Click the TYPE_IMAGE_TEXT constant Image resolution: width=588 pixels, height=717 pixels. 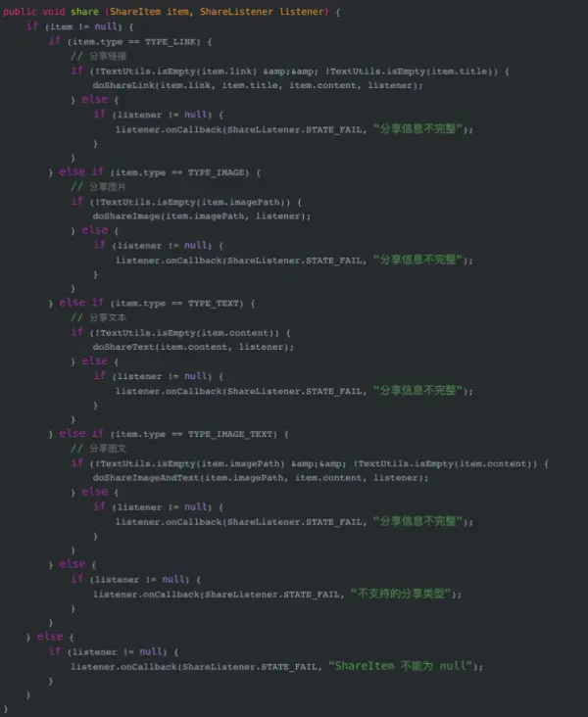click(232, 434)
